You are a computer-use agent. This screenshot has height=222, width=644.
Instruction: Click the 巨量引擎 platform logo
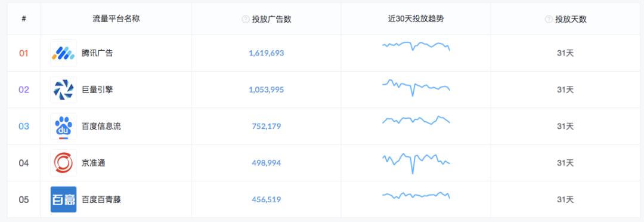coord(63,90)
